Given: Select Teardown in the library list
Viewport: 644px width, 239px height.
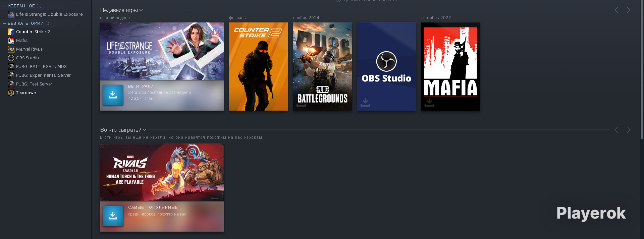Looking at the screenshot, I should pyautogui.click(x=26, y=93).
